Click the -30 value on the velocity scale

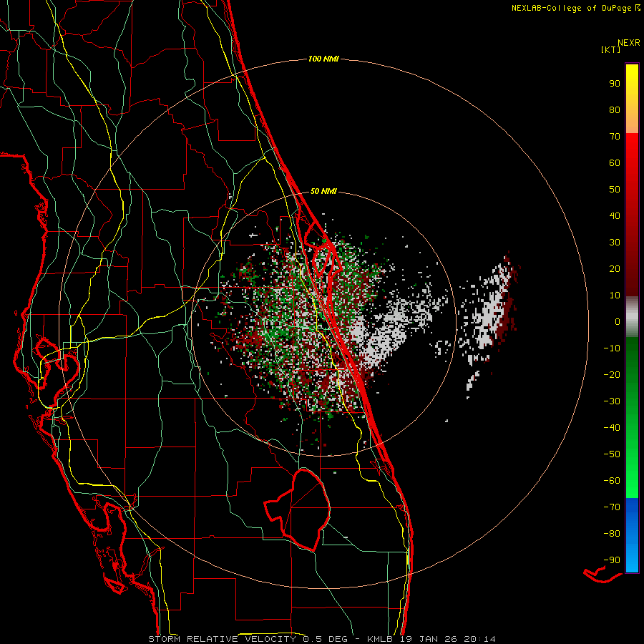612,401
